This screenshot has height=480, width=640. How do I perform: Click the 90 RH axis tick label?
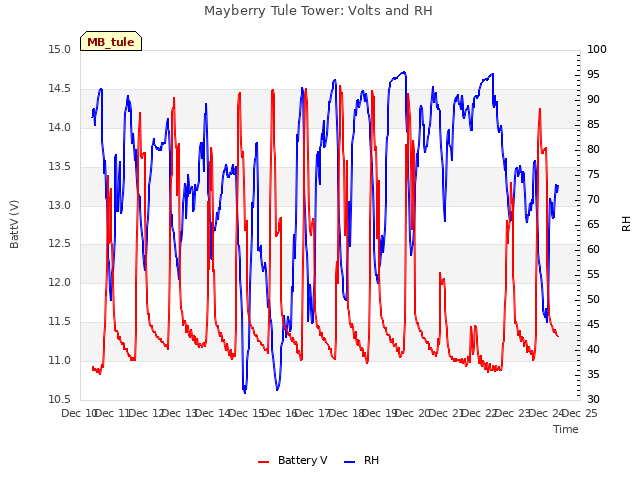tap(593, 99)
